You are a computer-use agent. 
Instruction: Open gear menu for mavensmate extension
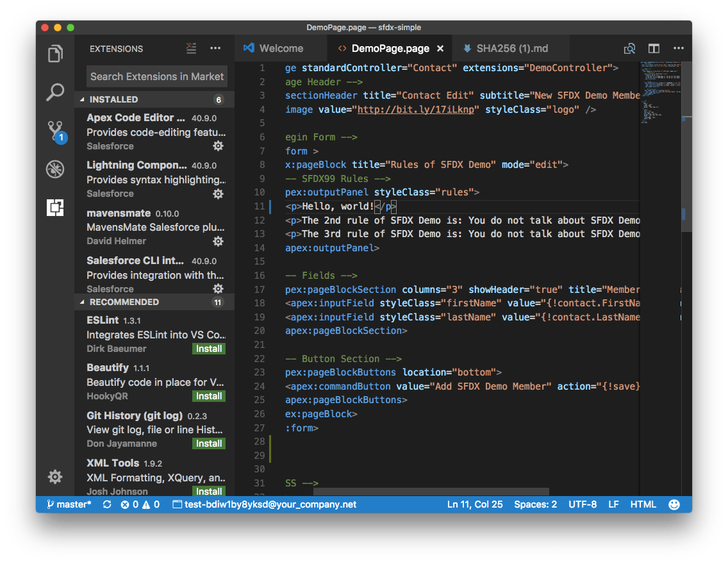pos(218,241)
